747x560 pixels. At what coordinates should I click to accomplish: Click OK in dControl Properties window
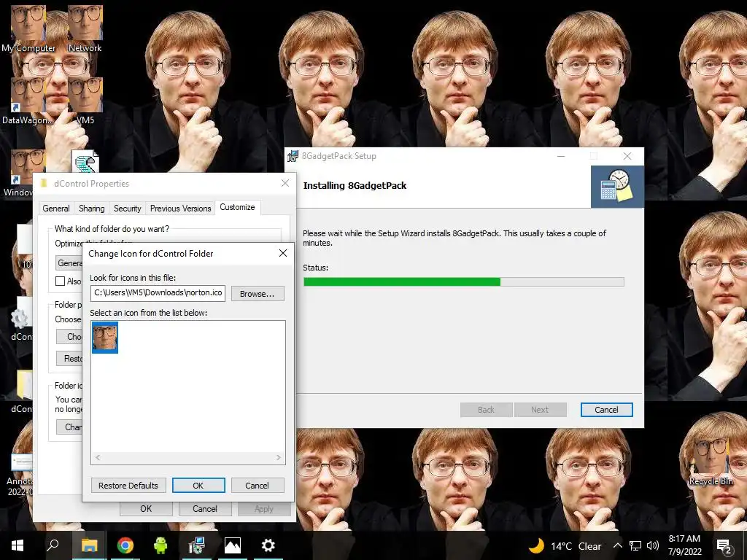tap(146, 508)
